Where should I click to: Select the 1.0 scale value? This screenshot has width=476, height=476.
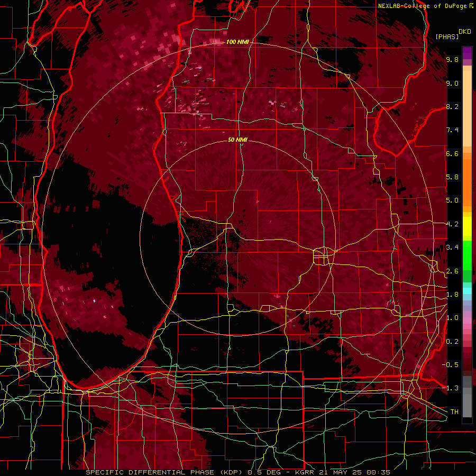click(452, 318)
